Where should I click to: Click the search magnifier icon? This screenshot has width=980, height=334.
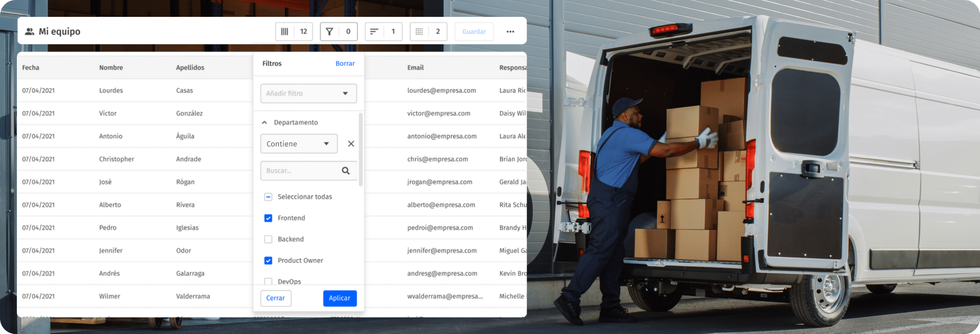click(346, 171)
